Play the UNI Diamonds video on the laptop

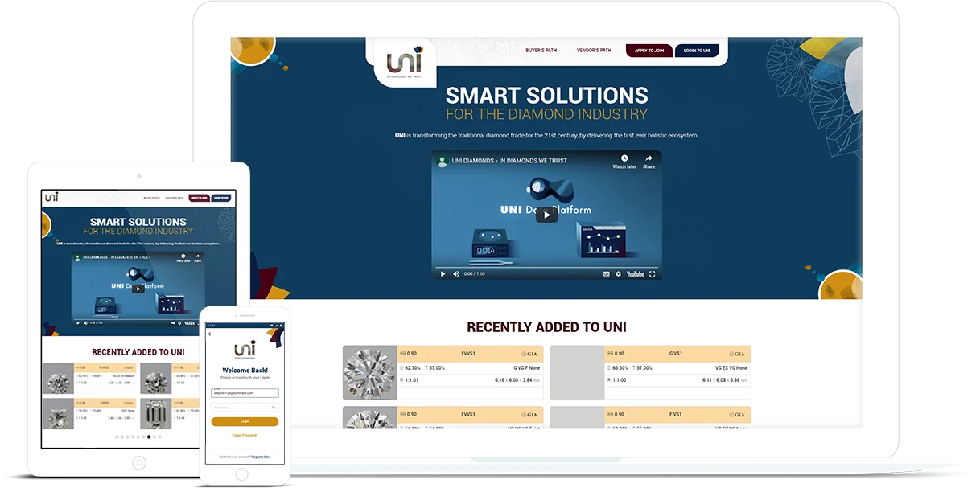pyautogui.click(x=546, y=215)
